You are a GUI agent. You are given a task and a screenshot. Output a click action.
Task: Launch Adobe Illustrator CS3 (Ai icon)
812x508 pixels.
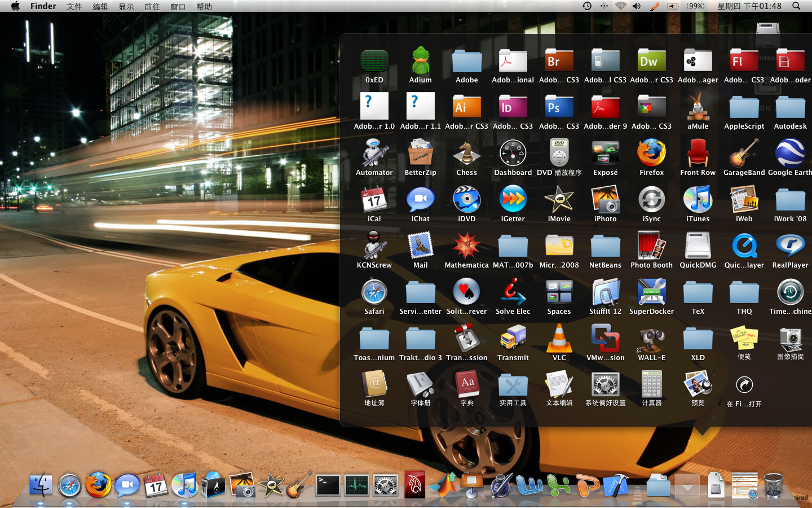click(467, 107)
